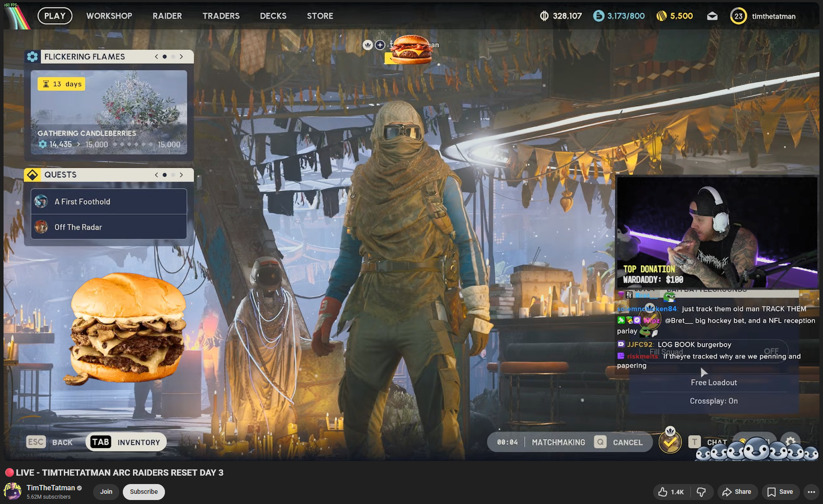Open the in-game chat with T

tap(708, 442)
